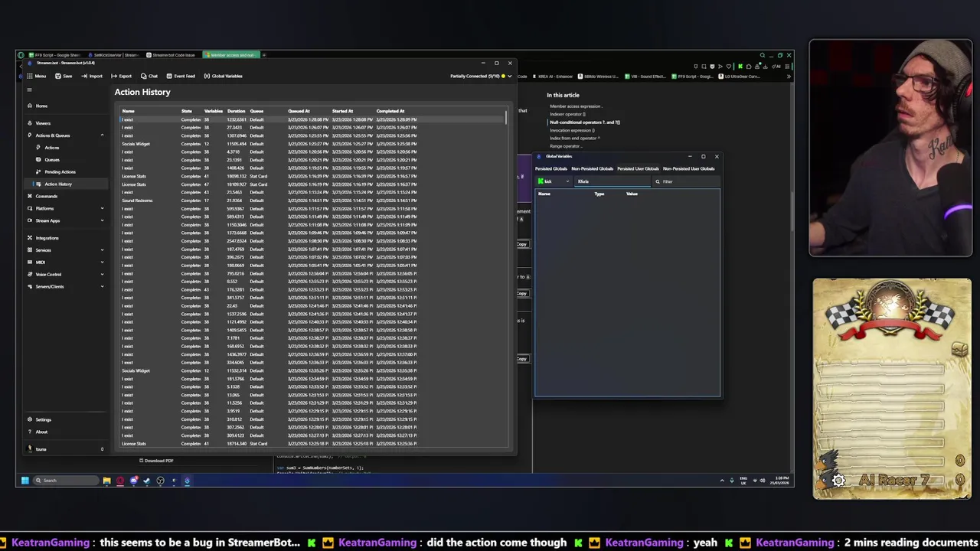The image size is (980, 551).
Task: Switch to Non-Persisted User Globals tab
Action: click(x=688, y=168)
